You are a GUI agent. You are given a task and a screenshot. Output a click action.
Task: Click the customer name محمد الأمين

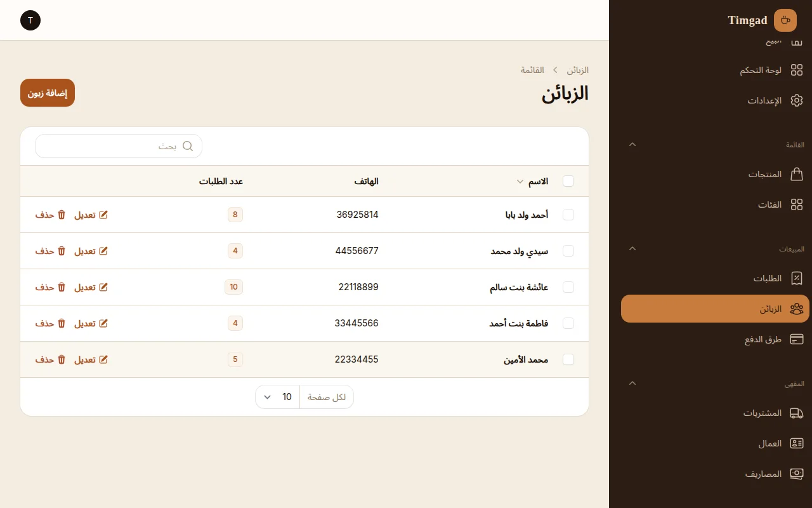(526, 359)
